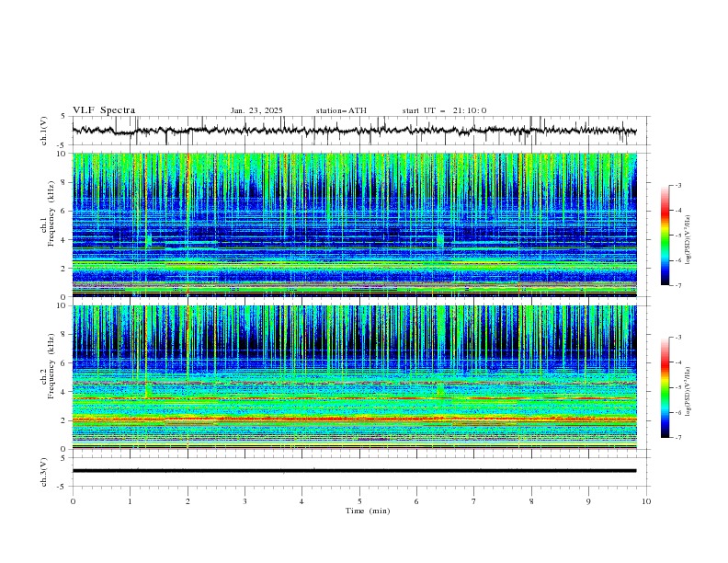Viewport: 728px width, 563px height.
Task: Click the "-7" tick on ch.2 color bar
Action: [x=678, y=438]
